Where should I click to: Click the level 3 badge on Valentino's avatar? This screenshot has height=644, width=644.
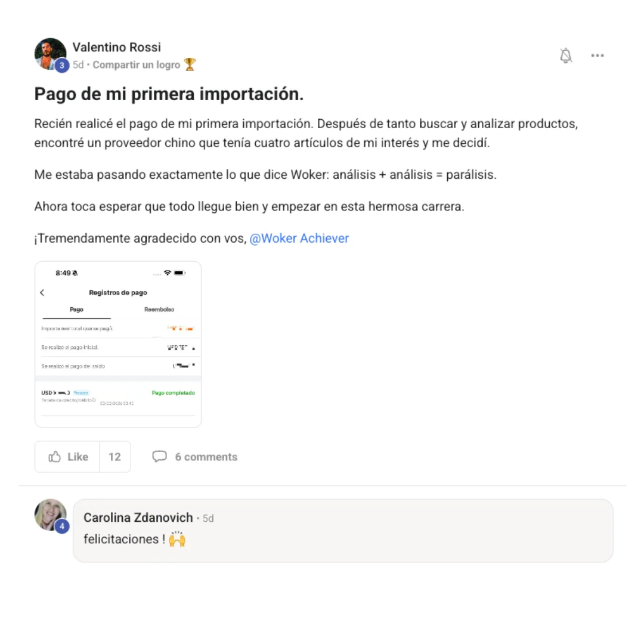[x=61, y=66]
